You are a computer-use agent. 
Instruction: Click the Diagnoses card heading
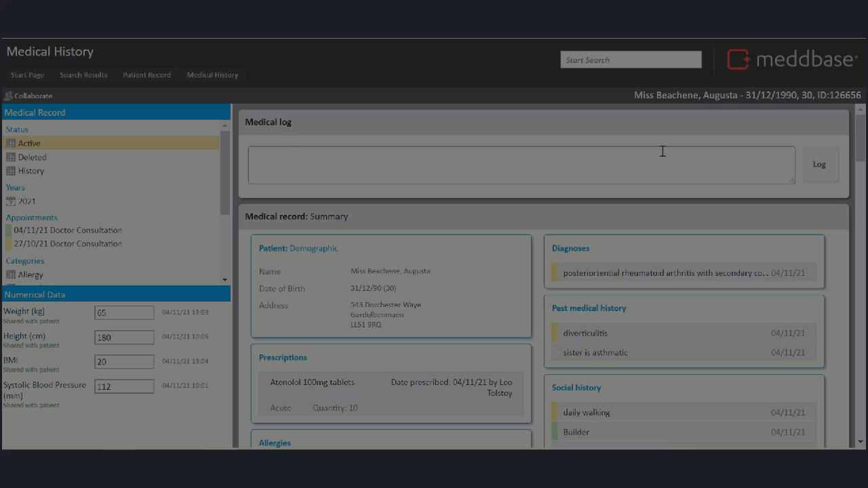point(570,248)
